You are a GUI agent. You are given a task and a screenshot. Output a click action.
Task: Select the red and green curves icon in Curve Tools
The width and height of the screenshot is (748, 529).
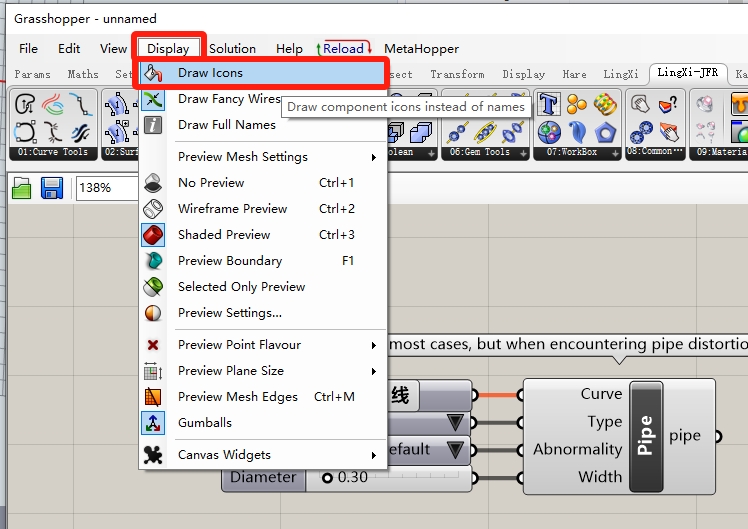[x=53, y=104]
